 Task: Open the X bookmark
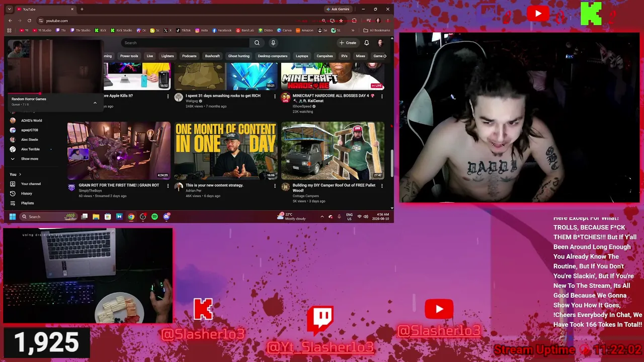[167, 30]
